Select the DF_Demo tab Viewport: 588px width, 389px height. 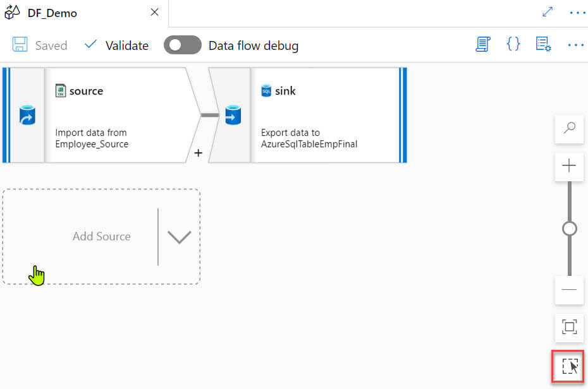52,13
